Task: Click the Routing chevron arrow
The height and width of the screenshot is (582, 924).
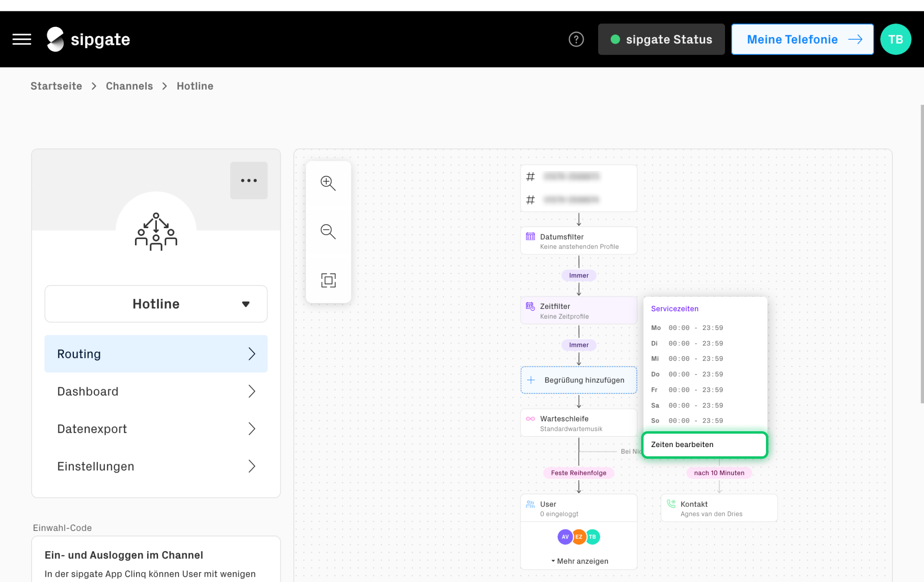Action: coord(252,354)
